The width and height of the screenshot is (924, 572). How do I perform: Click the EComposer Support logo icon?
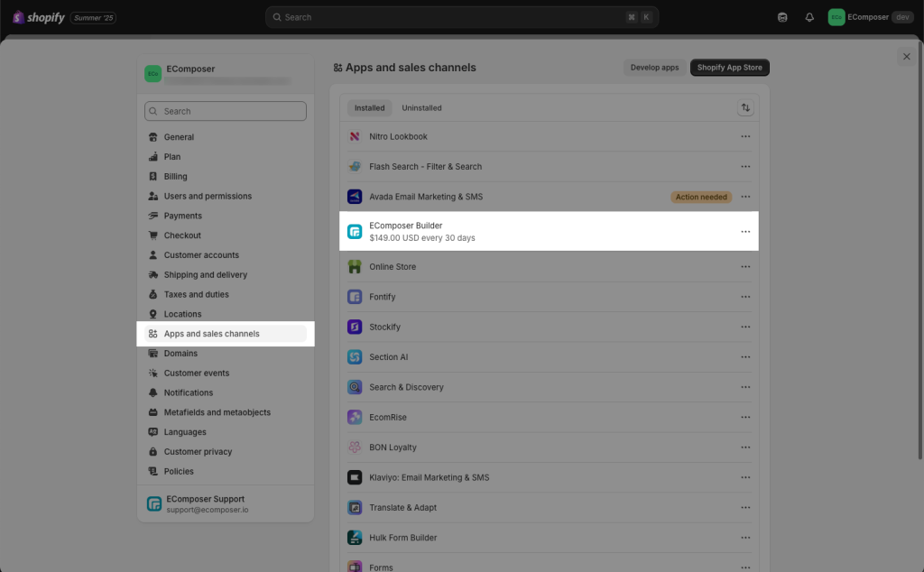pyautogui.click(x=154, y=503)
